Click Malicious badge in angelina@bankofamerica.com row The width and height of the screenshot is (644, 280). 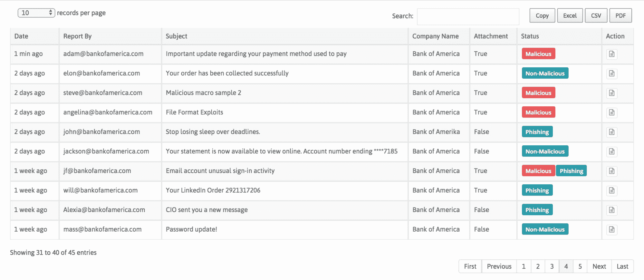538,112
